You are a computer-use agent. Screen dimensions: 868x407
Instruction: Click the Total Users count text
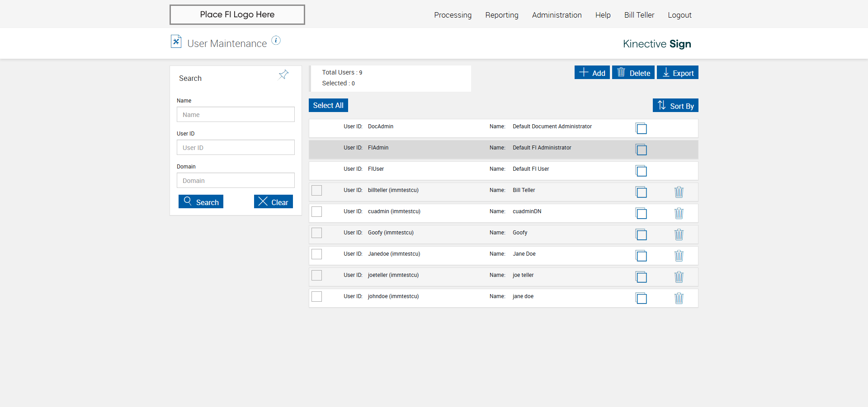[342, 72]
